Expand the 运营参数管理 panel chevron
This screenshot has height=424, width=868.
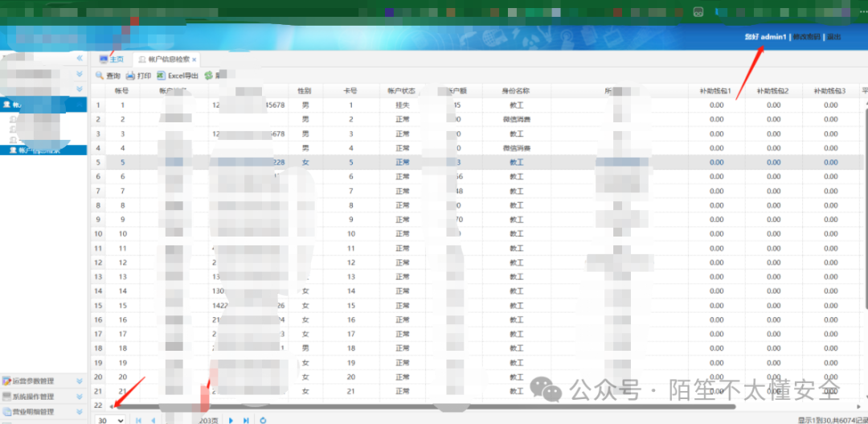[79, 381]
